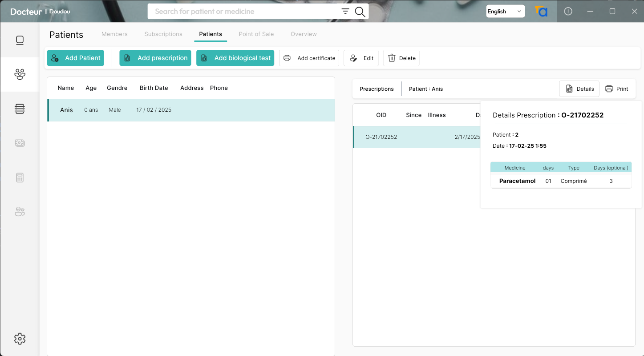The image size is (644, 356).
Task: Click the dashboard square icon in sidebar
Action: coord(20,40)
